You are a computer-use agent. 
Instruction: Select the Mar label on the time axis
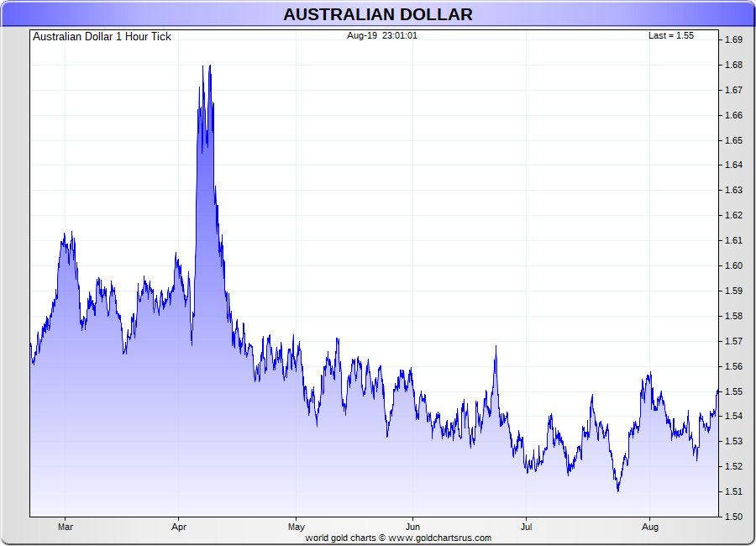66,527
